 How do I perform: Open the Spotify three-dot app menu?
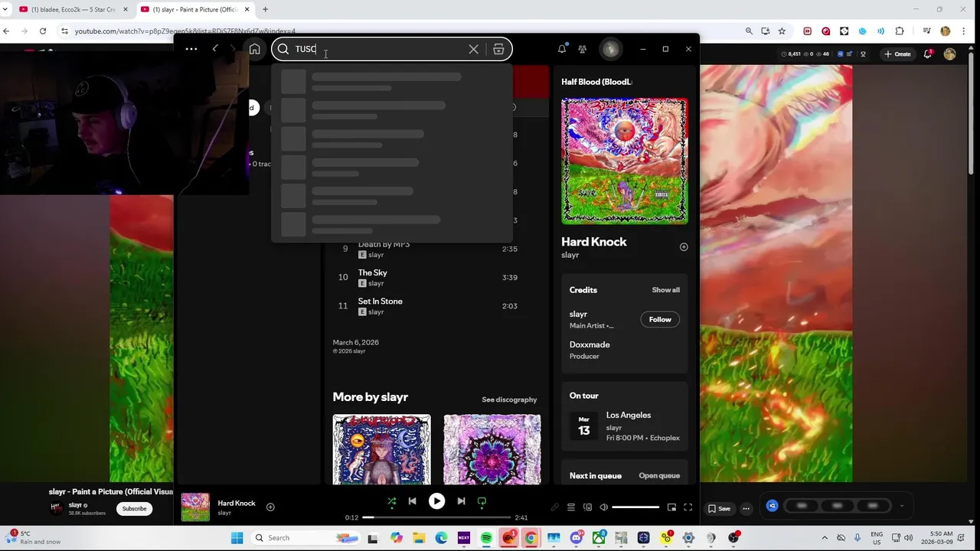(191, 49)
